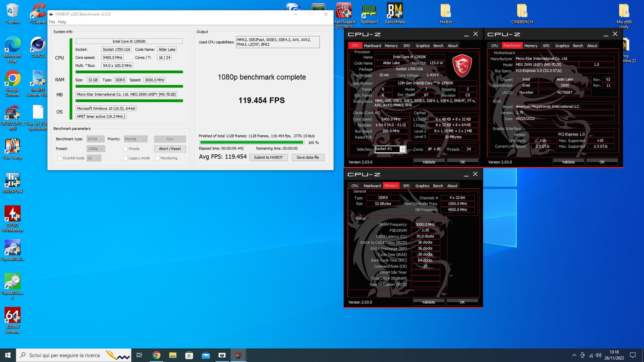Open CPU-Z Socket #1 selection dropdown

click(390, 149)
